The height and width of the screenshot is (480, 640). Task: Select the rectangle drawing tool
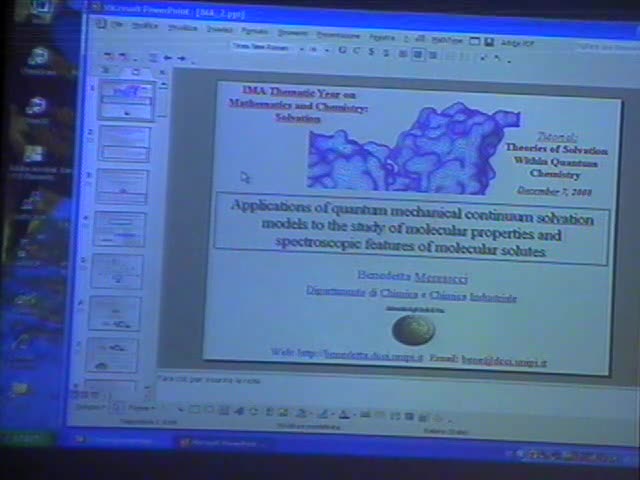(195, 409)
